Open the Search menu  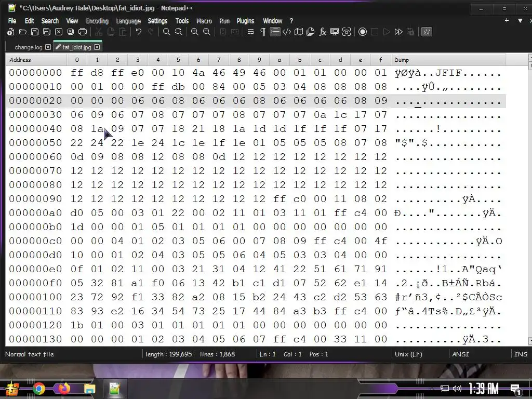[x=50, y=21]
